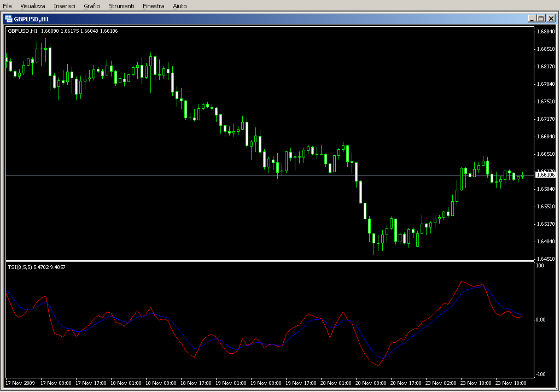Viewport: 560px width, 392px height.
Task: Click the current price label 1.66106
Action: (x=545, y=175)
